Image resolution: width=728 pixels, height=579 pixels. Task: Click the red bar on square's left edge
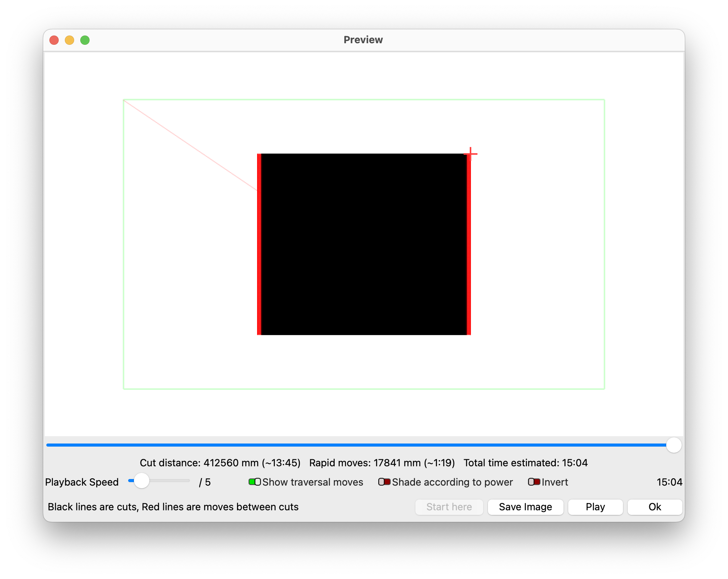click(x=259, y=244)
